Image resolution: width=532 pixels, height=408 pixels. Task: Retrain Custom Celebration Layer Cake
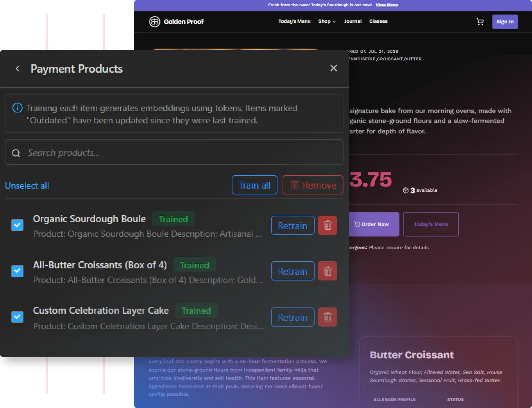293,317
